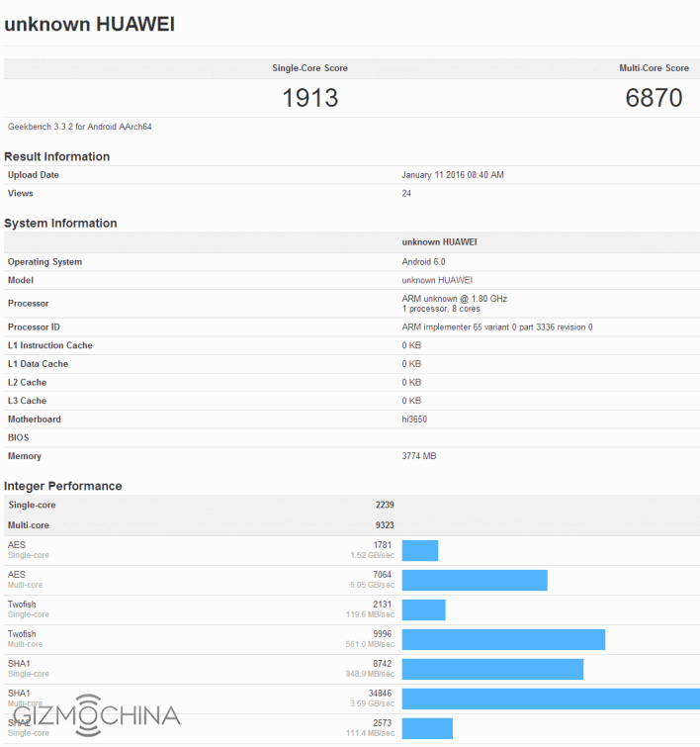
Task: Click the AES Single-core blue bar
Action: tap(420, 551)
